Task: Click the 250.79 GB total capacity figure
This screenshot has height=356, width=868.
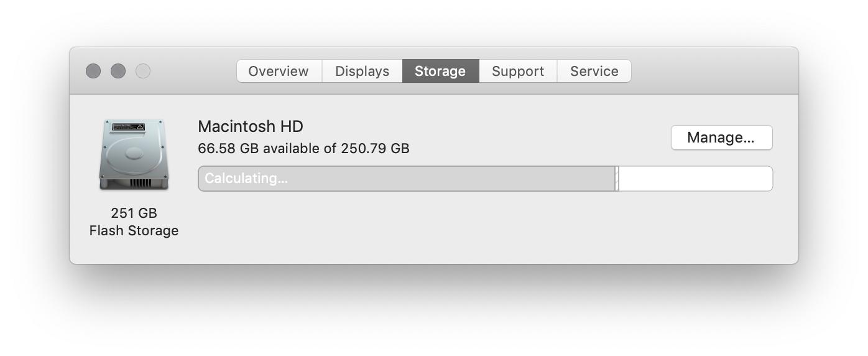Action: click(375, 149)
